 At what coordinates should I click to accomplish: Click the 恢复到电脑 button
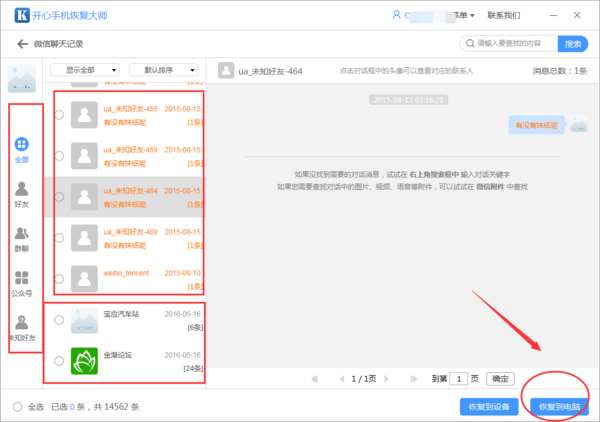point(559,406)
